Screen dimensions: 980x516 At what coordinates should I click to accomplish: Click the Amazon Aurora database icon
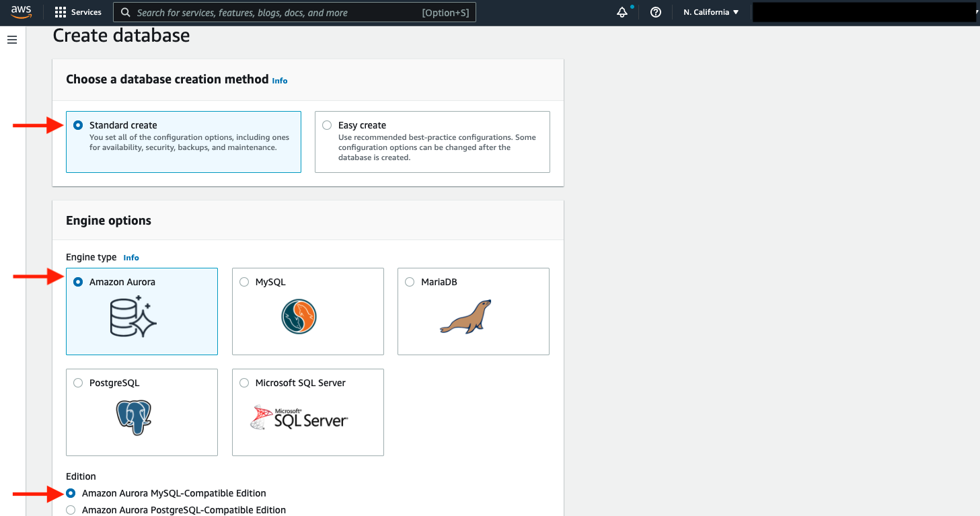[x=133, y=318]
